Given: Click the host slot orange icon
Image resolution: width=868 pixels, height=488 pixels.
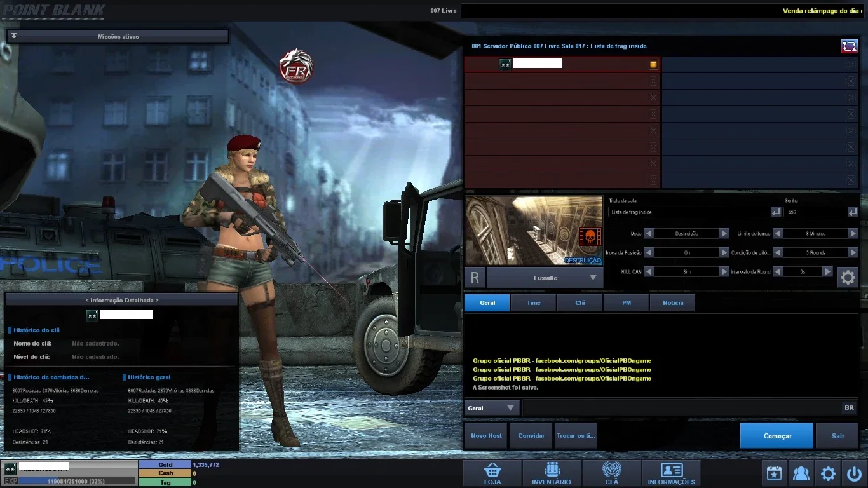Looking at the screenshot, I should click(x=653, y=64).
